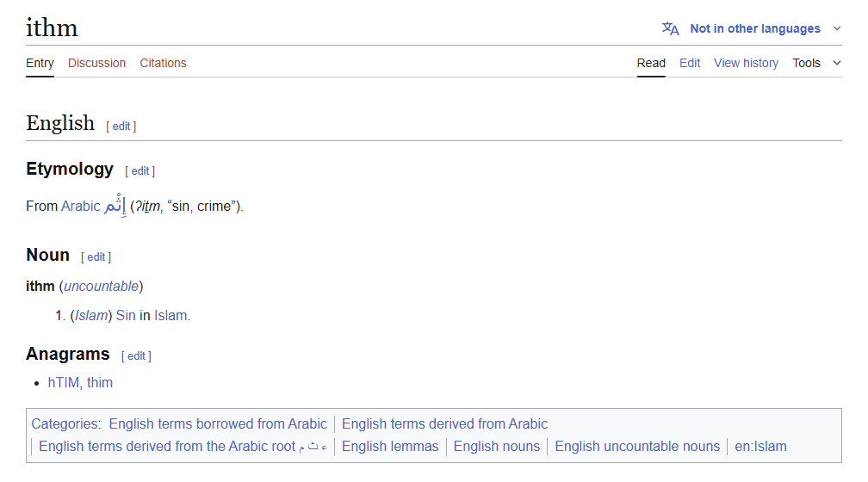This screenshot has height=482, width=868.
Task: Open the italic 'Islam' label link
Action: point(90,315)
